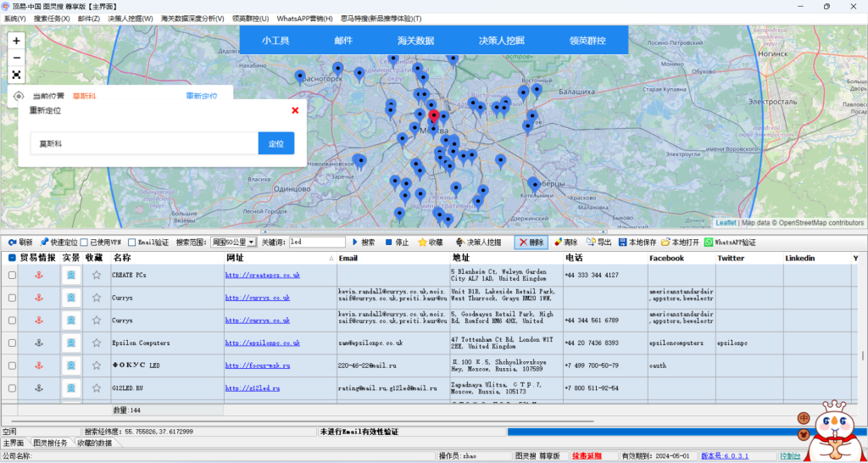Image resolution: width=868 pixels, height=463 pixels.
Task: Toggle map fullscreen view
Action: tap(16, 75)
